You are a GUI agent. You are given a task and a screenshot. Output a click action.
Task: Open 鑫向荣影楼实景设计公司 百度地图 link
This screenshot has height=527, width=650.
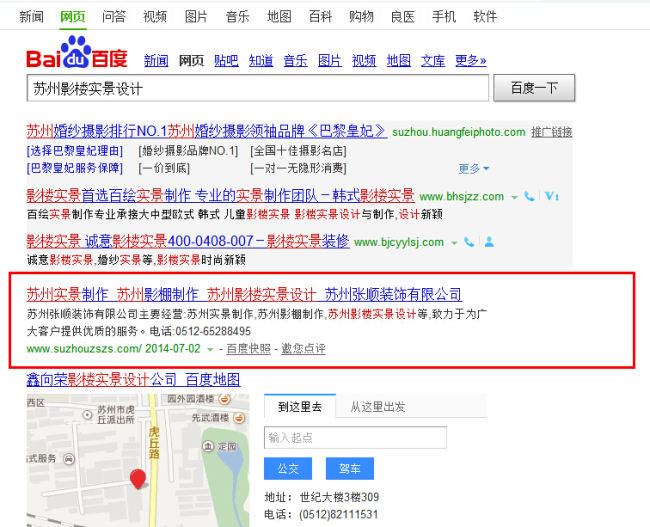133,379
